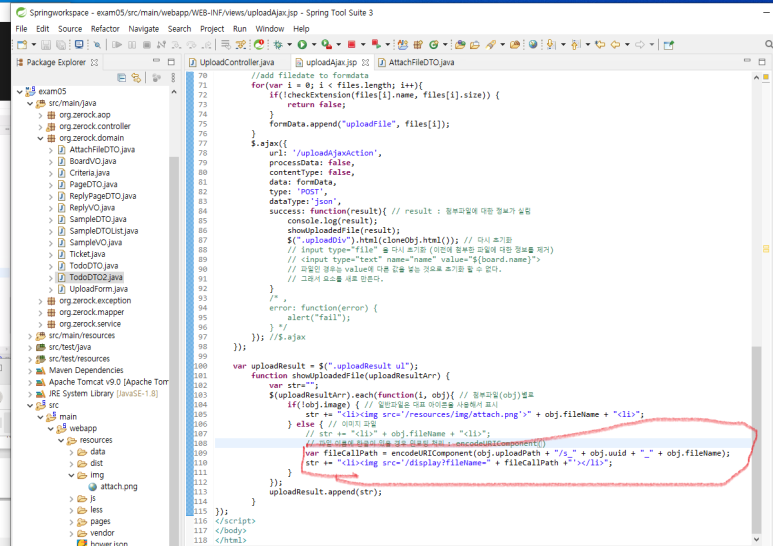Image resolution: width=773 pixels, height=546 pixels.
Task: Click the Open Perspective icon
Action: (x=668, y=45)
